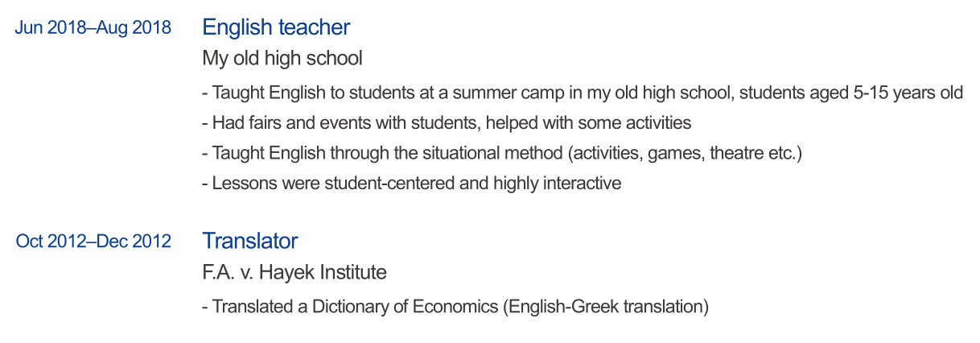980x343 pixels.
Task: Click the "English teacher" job title
Action: 276,27
